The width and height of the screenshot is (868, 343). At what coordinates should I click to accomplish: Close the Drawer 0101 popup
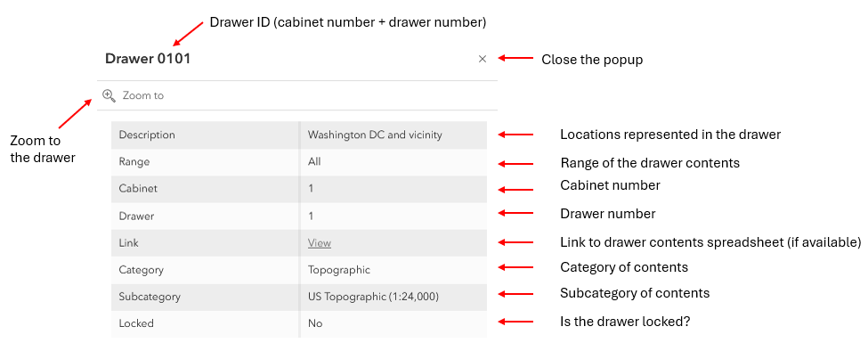tap(483, 59)
